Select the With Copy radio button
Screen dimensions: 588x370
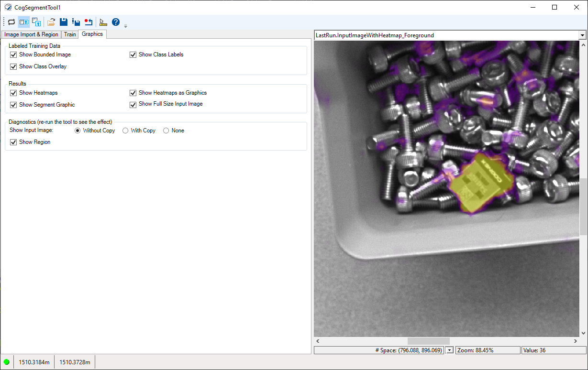pos(125,131)
